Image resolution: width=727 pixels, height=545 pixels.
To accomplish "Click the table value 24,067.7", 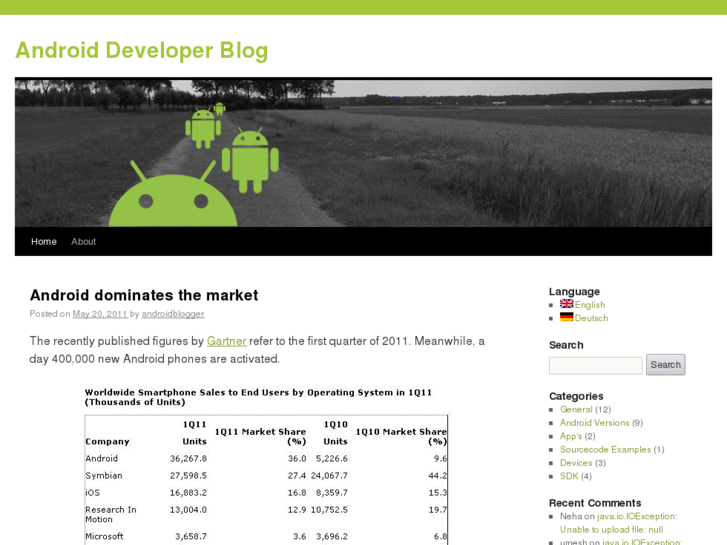I will pyautogui.click(x=329, y=476).
